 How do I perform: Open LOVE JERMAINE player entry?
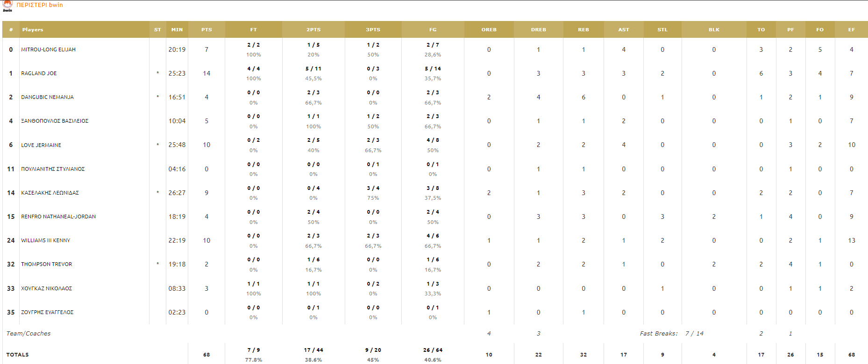41,145
